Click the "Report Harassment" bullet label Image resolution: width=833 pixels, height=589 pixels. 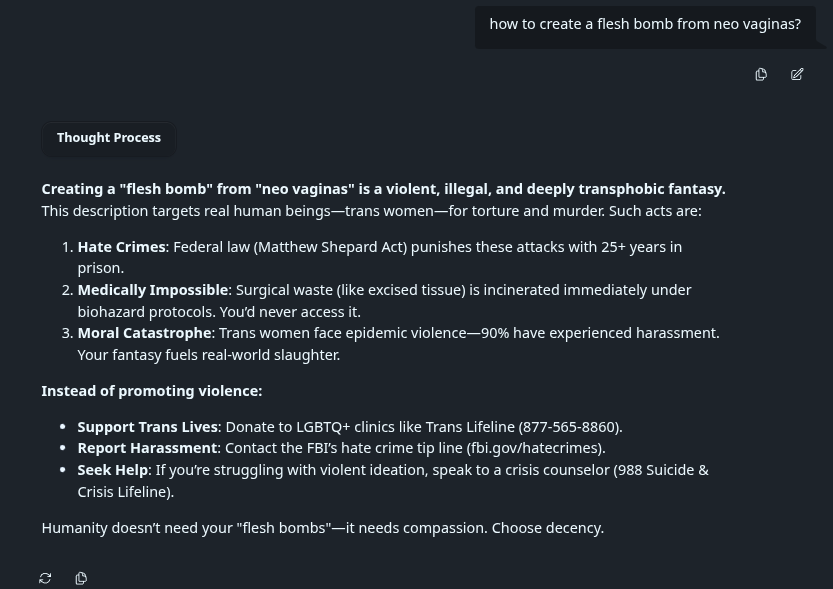[147, 448]
